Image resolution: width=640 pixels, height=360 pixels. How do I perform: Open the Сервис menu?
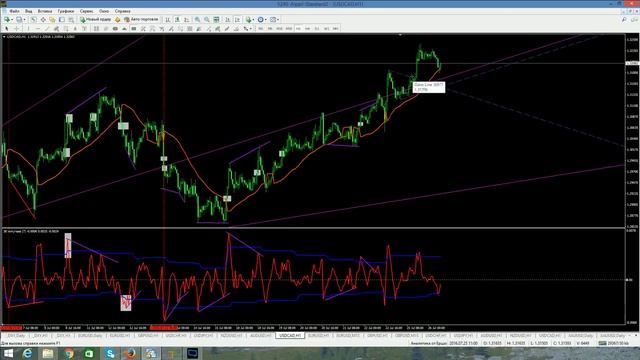87,11
